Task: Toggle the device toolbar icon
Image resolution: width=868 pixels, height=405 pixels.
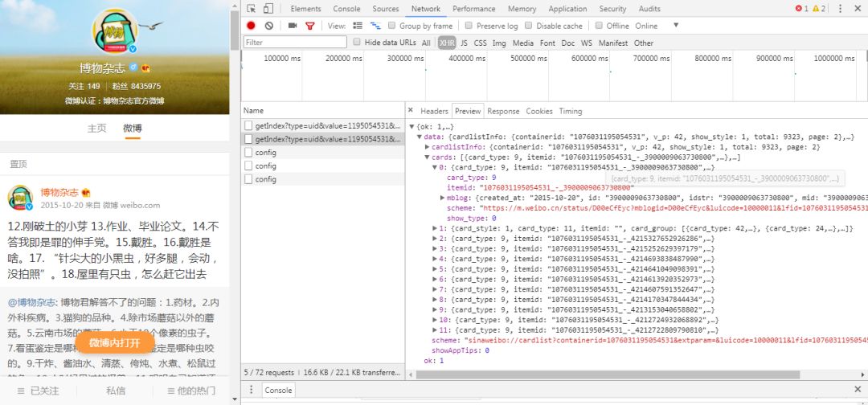Action: [268, 8]
